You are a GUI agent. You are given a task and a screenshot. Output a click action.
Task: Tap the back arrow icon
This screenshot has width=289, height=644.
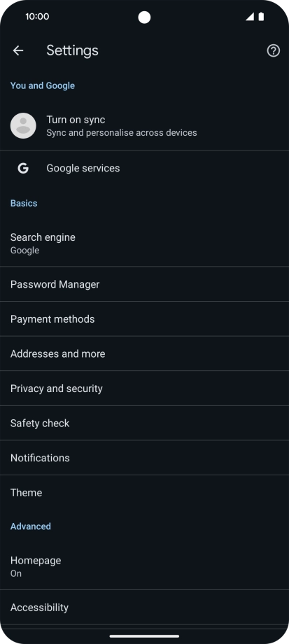(18, 50)
